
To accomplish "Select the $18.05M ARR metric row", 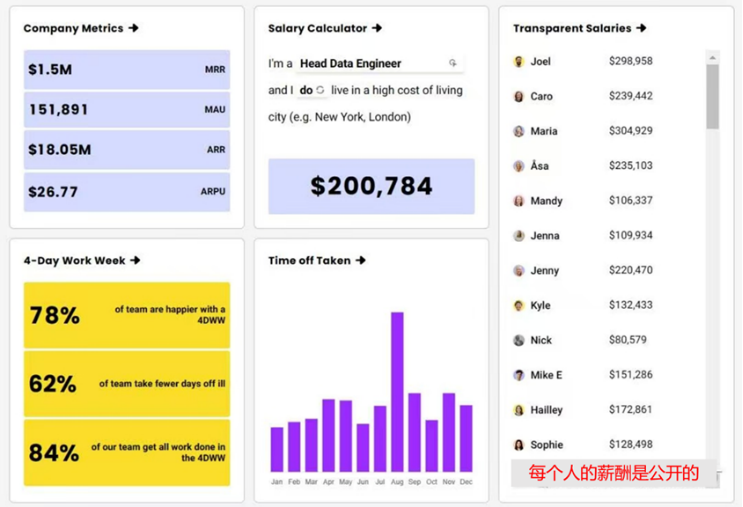I will [127, 150].
